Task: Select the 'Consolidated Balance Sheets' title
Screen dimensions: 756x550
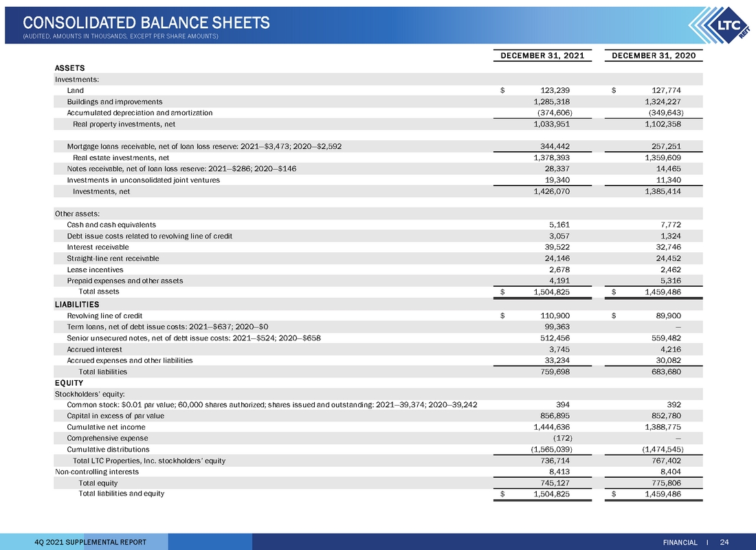Action: coord(146,23)
